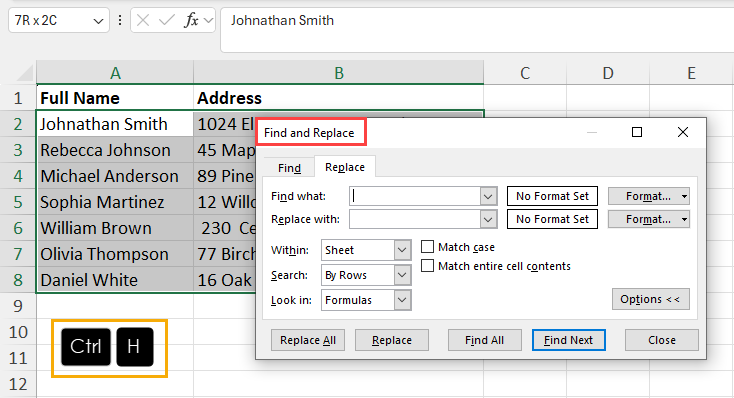Click the Full Name header cell
734x398 pixels.
[x=115, y=98]
